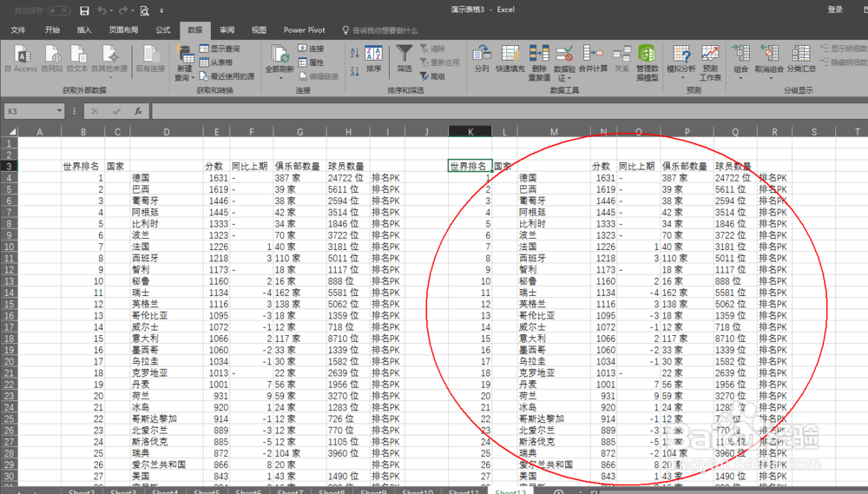Image resolution: width=868 pixels, height=494 pixels.
Task: Click the Select All corner triangle
Action: tap(11, 132)
